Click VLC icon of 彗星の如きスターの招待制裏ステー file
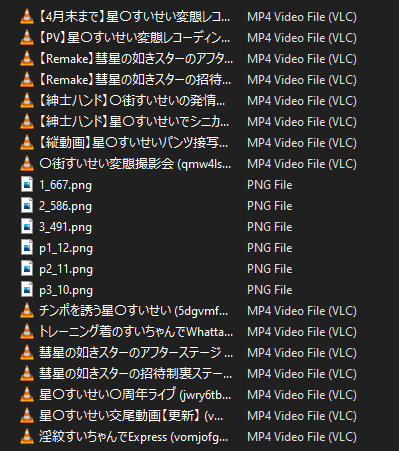399x451 pixels. (x=27, y=374)
